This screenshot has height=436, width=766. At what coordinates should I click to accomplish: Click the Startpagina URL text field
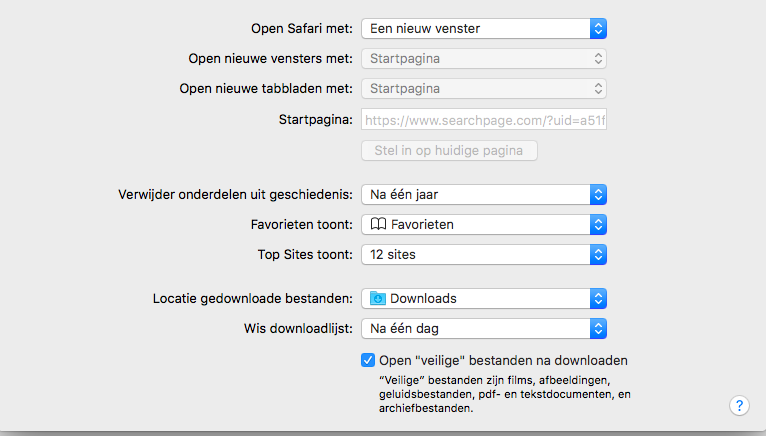484,120
